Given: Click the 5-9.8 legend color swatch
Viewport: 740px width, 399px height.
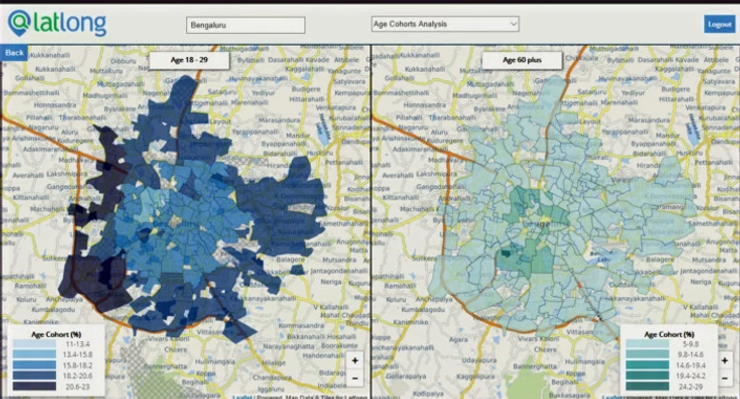Looking at the screenshot, I should point(648,344).
